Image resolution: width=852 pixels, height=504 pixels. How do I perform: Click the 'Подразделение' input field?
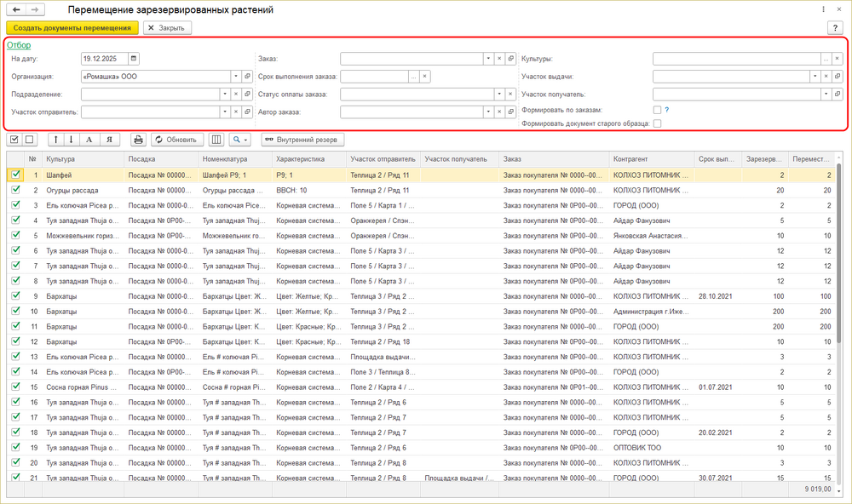[149, 94]
